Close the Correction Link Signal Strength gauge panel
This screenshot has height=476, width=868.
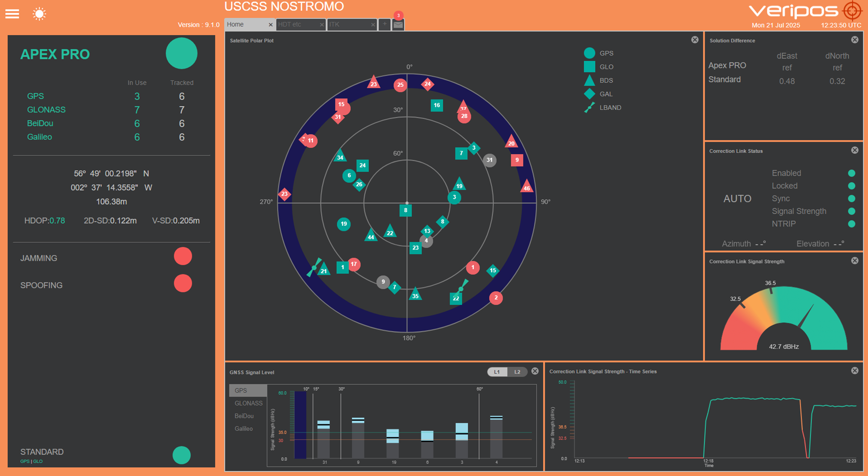855,261
